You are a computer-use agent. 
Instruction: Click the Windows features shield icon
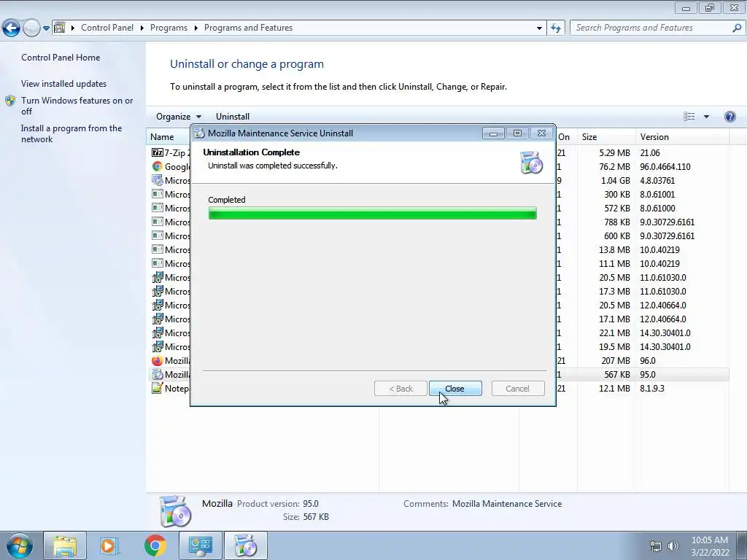coord(10,101)
